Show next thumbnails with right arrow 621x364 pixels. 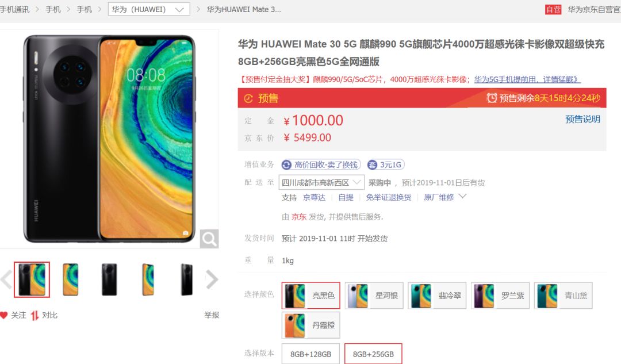[212, 279]
